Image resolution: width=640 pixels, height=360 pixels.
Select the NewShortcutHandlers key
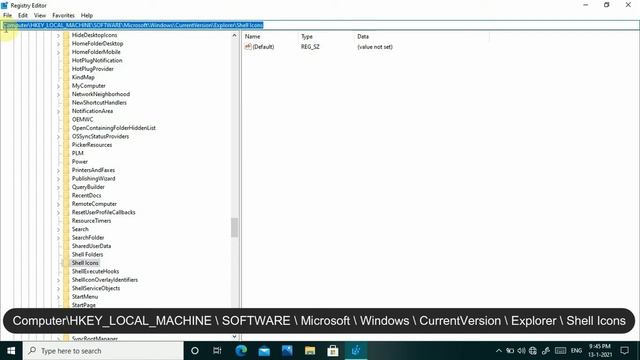[99, 103]
